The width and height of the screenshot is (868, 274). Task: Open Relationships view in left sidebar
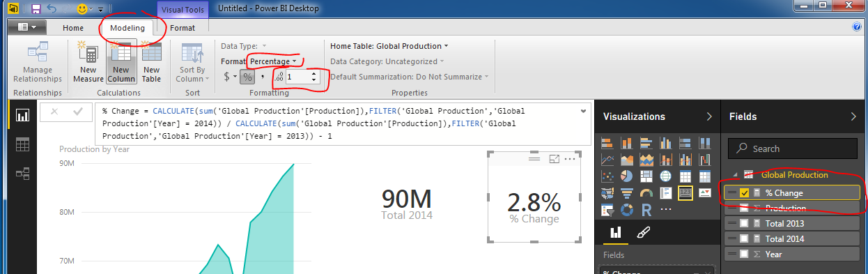pyautogui.click(x=22, y=174)
